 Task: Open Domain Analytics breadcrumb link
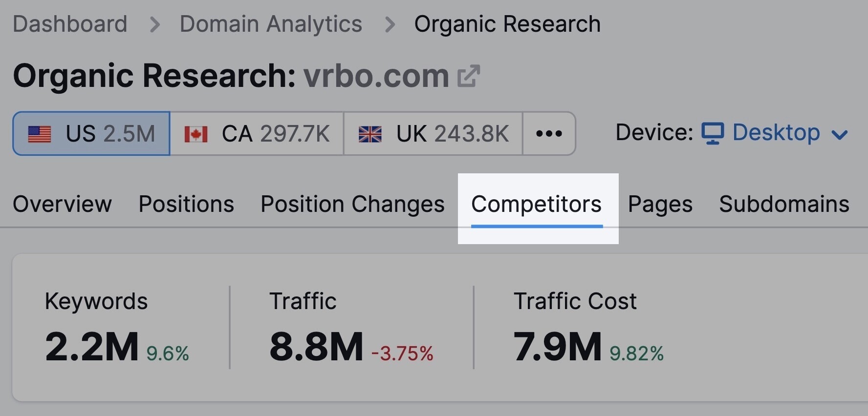tap(271, 24)
